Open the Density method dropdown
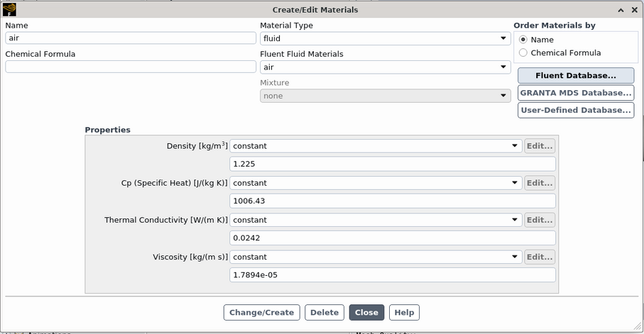This screenshot has height=334, width=644. coord(376,146)
